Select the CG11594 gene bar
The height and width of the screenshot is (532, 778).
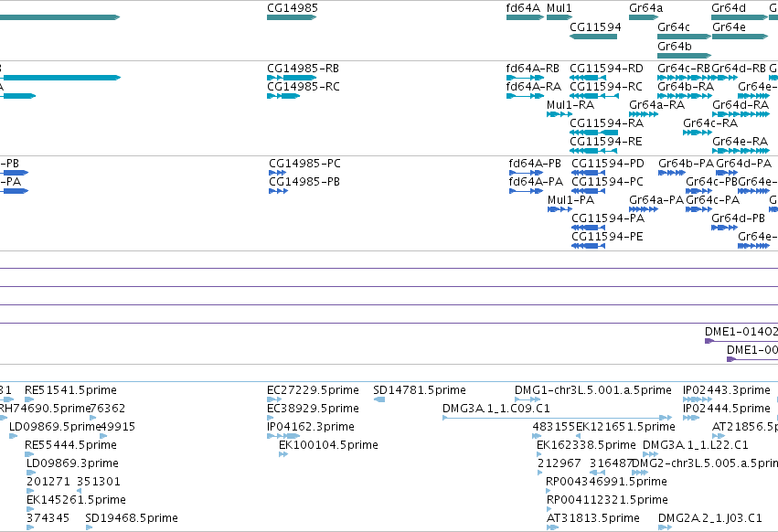593,37
